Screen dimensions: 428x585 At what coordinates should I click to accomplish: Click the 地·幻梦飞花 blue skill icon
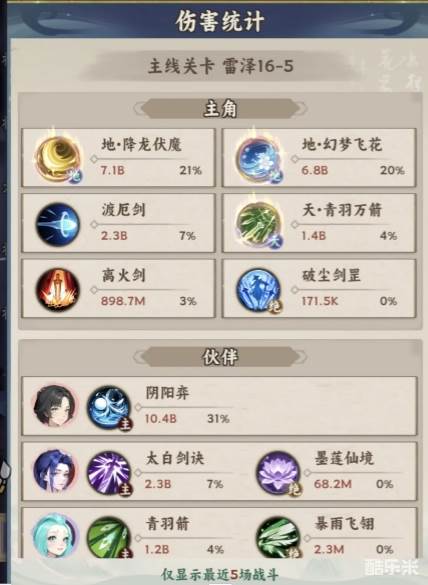tap(258, 159)
